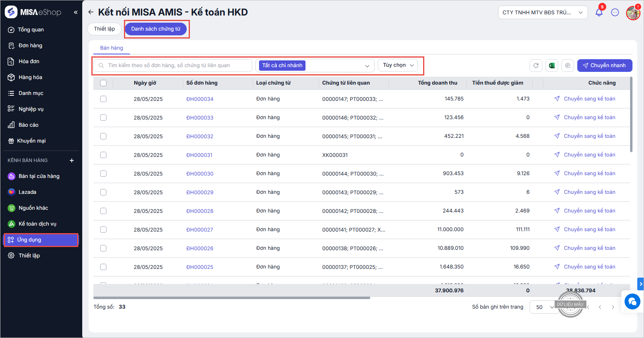Tick checkbox for order ĐH000027
Image resolution: width=644 pixels, height=338 pixels.
103,230
